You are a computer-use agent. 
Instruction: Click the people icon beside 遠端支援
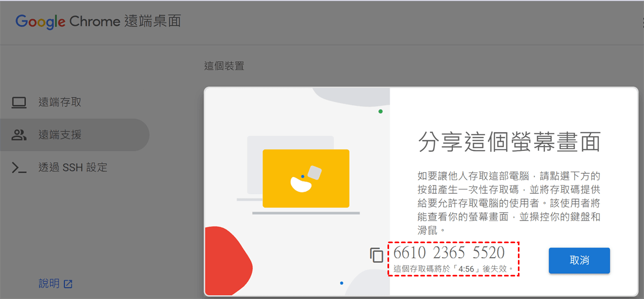19,135
